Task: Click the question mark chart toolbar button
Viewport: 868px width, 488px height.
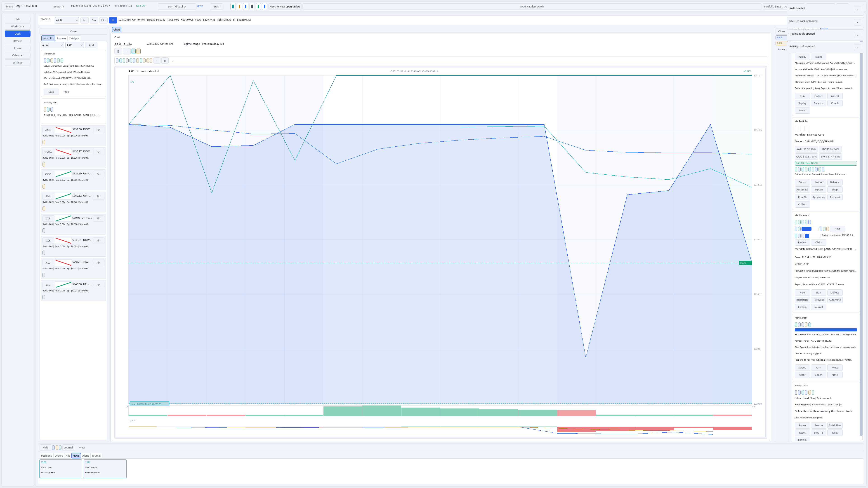Action: pyautogui.click(x=157, y=61)
